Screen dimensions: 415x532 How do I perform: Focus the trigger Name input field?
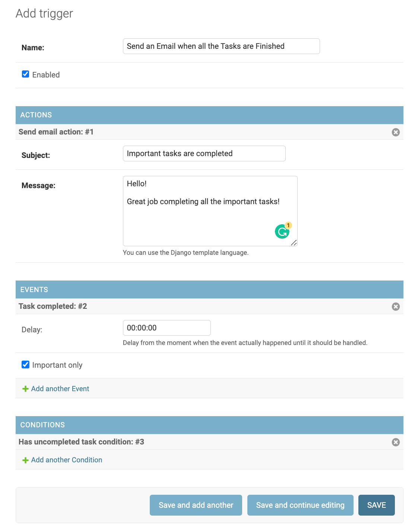click(221, 46)
